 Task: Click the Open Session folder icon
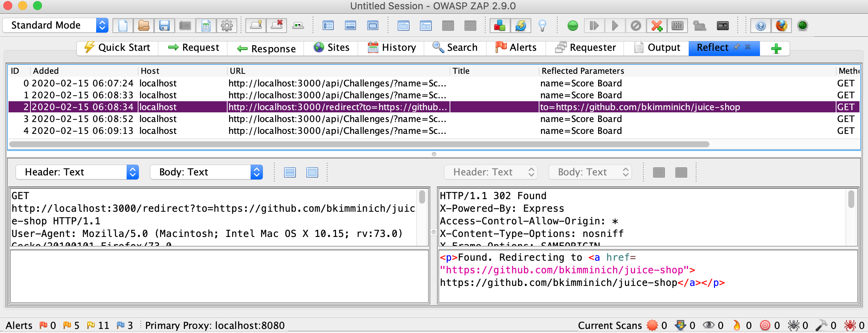pos(144,26)
